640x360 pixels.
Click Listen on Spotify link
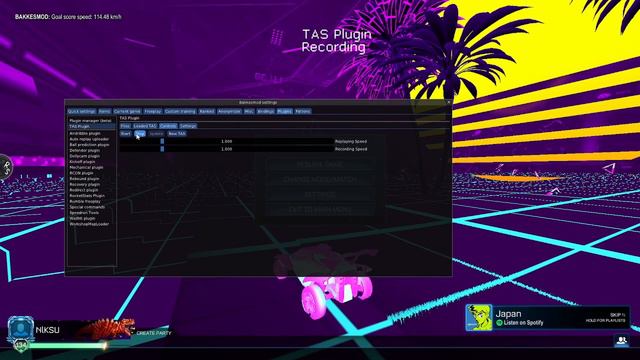coord(520,323)
